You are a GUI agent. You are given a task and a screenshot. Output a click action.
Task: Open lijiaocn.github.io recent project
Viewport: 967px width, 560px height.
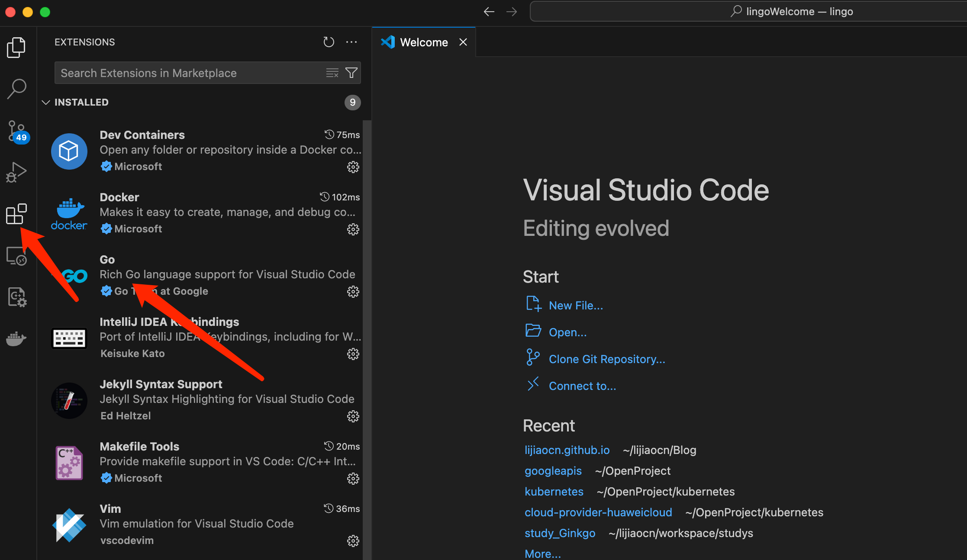tap(567, 451)
